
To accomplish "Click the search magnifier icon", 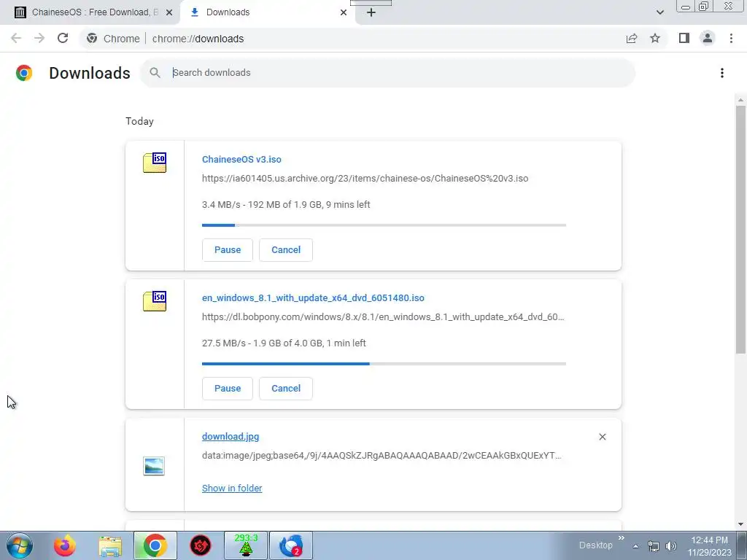I will pyautogui.click(x=155, y=73).
